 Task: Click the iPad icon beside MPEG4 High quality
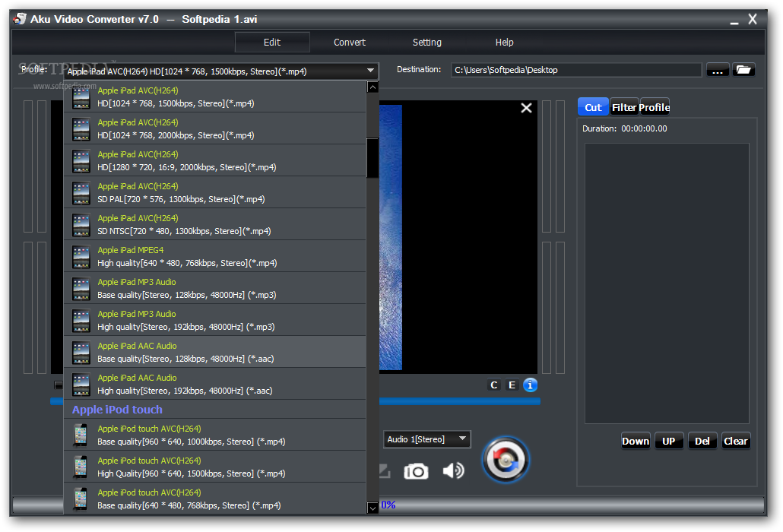(x=81, y=257)
